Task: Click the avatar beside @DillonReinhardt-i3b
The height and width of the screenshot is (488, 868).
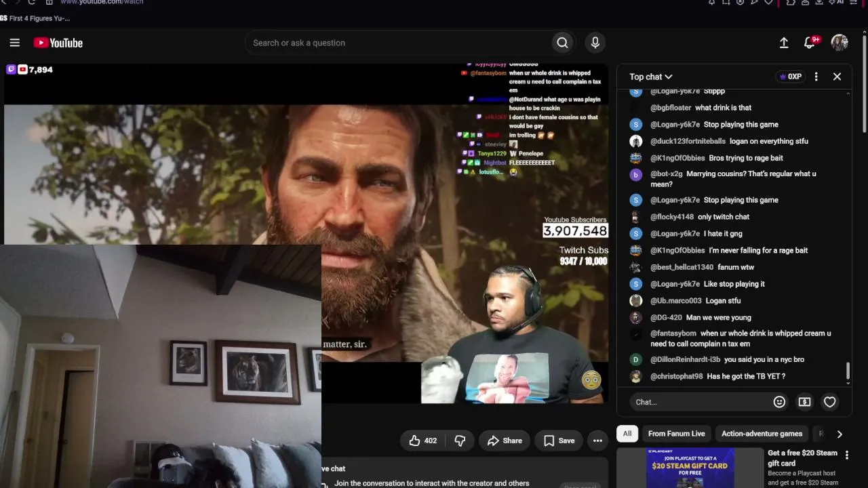Action: (635, 359)
